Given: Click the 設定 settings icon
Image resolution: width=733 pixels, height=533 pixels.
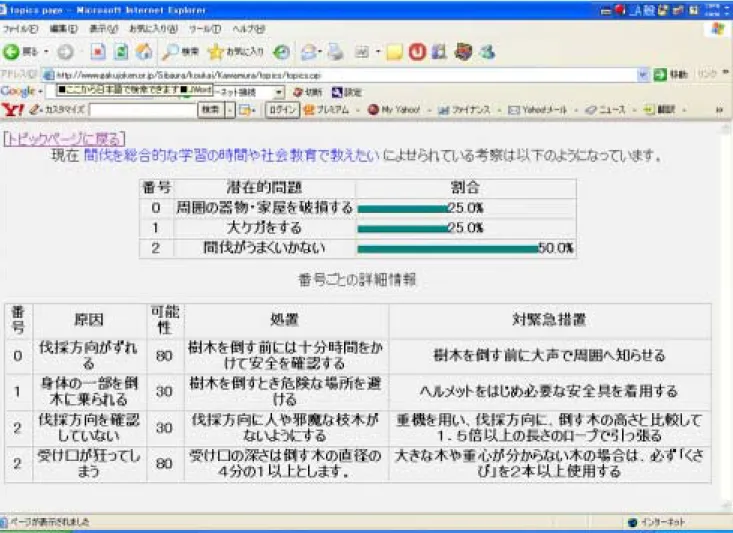Looking at the screenshot, I should [337, 92].
